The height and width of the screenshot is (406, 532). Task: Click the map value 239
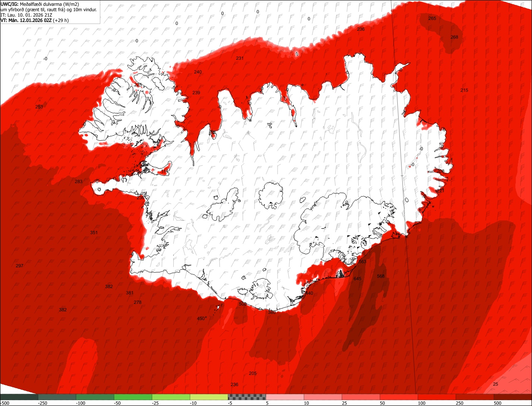coord(196,92)
